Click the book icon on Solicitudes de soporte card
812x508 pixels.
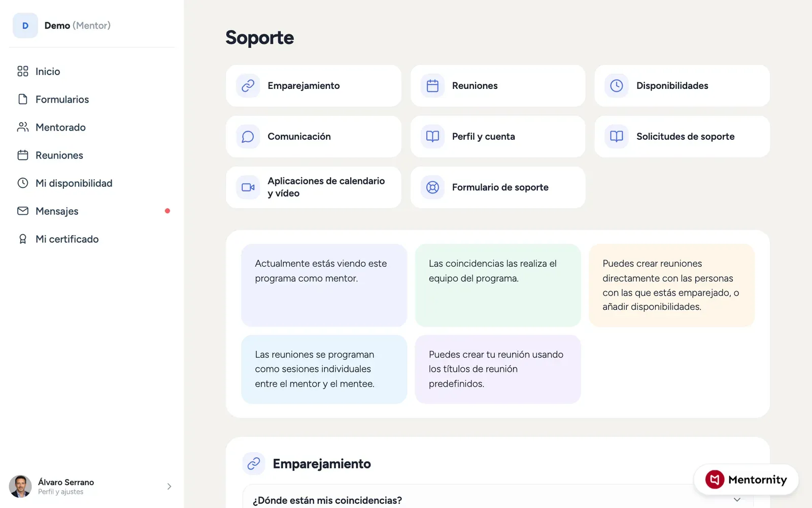[x=617, y=137]
